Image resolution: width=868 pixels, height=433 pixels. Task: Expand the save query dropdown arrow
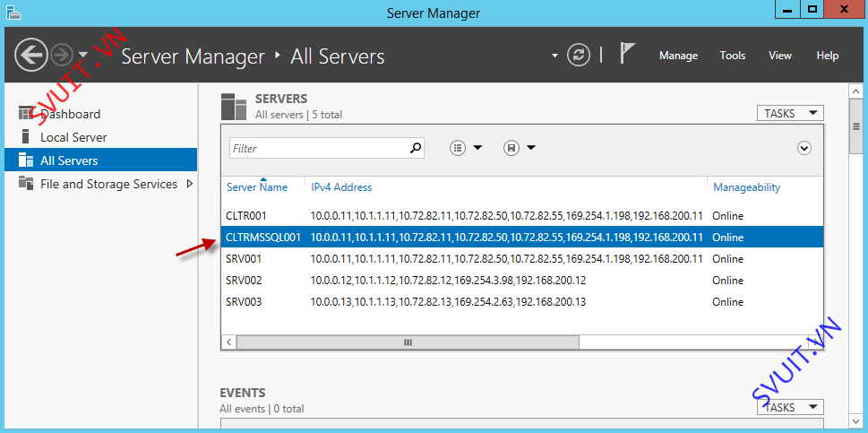tap(531, 148)
